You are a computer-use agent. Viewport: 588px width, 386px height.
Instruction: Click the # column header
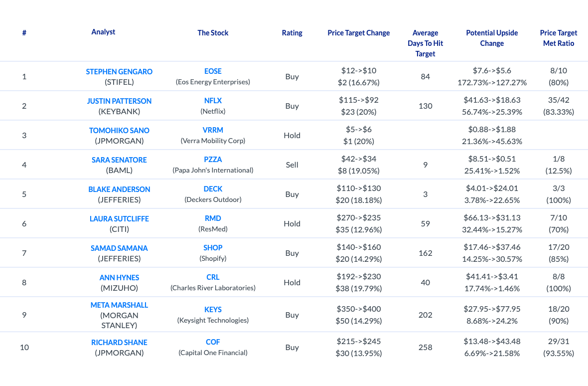(24, 33)
